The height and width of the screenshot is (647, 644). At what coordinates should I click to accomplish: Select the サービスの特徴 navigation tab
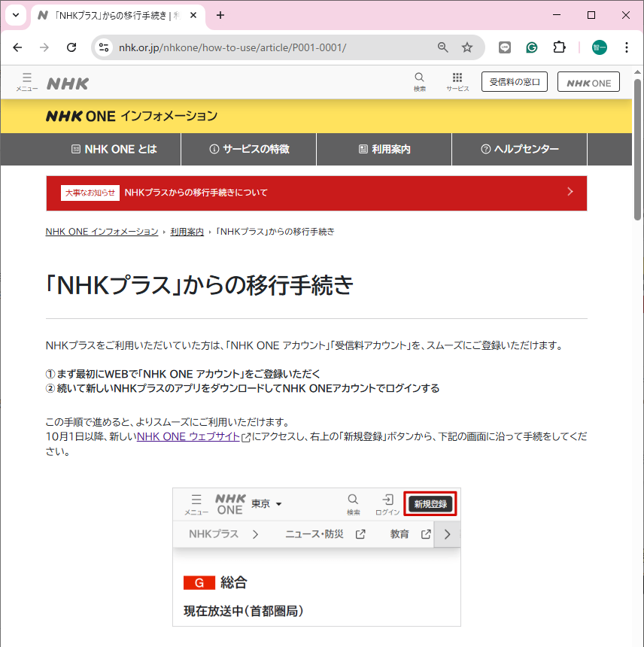[249, 149]
